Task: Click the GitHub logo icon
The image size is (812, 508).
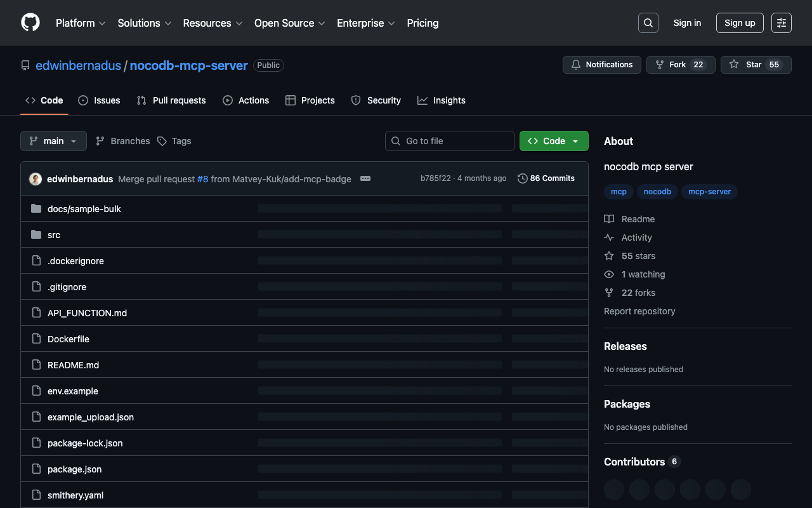Action: tap(30, 23)
